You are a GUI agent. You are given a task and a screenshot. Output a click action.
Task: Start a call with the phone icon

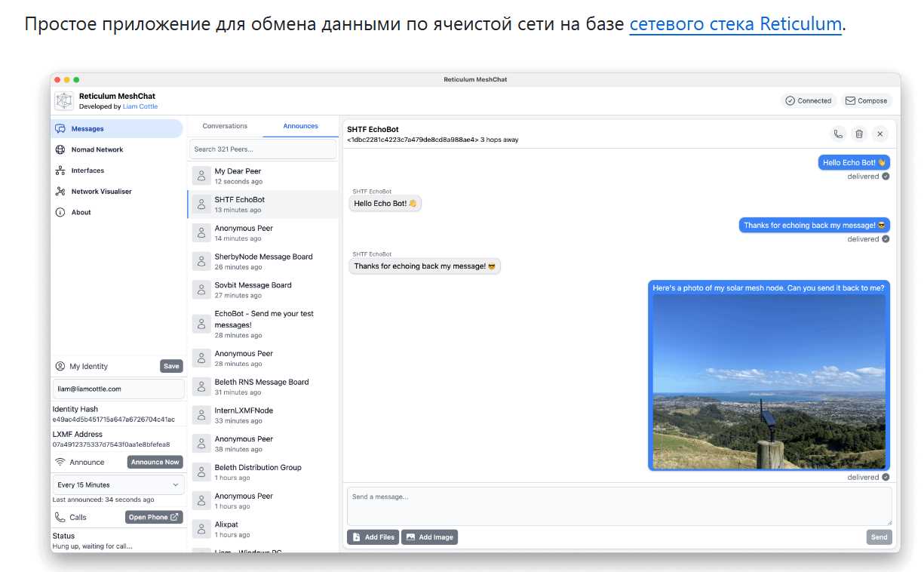click(x=837, y=134)
